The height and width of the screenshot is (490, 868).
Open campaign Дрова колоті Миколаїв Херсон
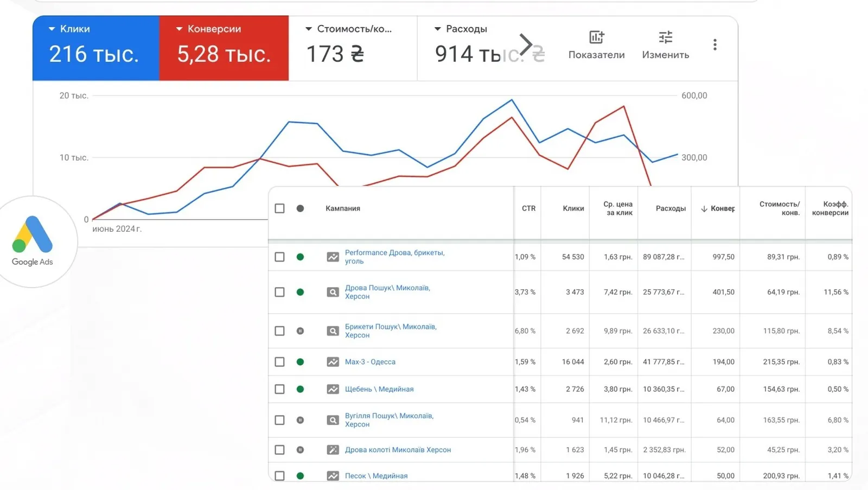398,450
